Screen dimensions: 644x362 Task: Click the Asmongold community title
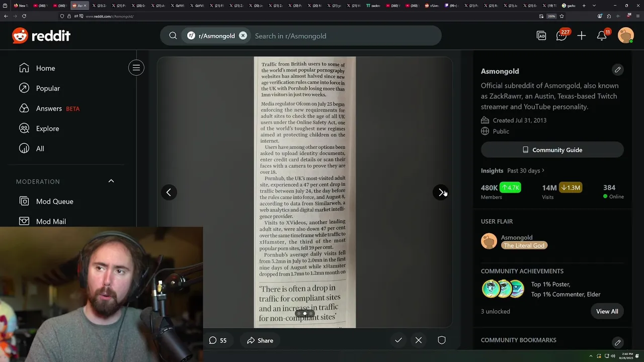click(500, 71)
